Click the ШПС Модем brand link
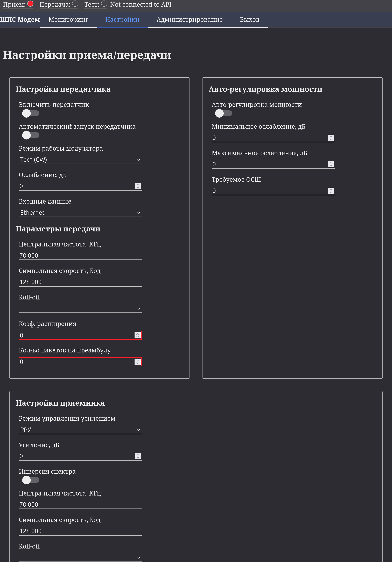Image resolution: width=392 pixels, height=562 pixels. [x=20, y=20]
